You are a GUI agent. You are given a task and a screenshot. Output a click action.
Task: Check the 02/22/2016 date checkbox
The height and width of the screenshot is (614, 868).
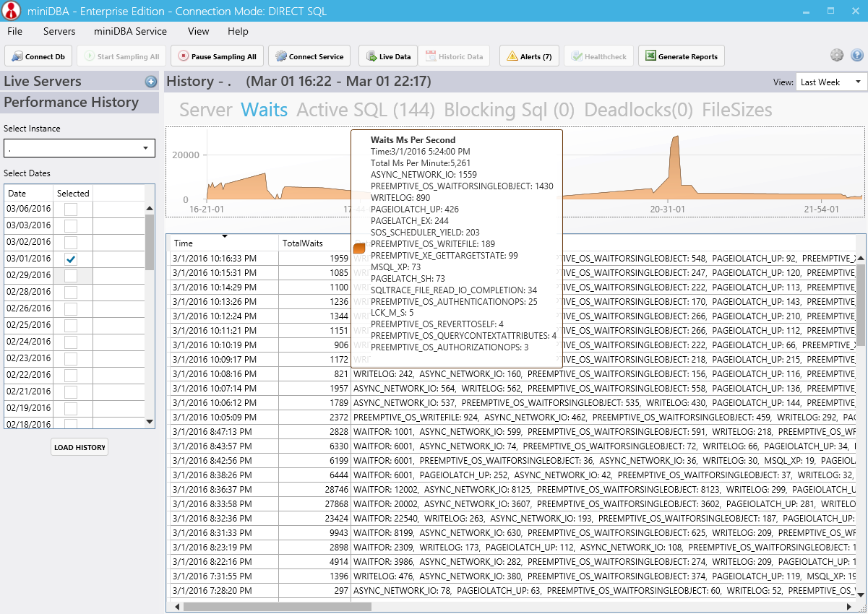click(70, 375)
